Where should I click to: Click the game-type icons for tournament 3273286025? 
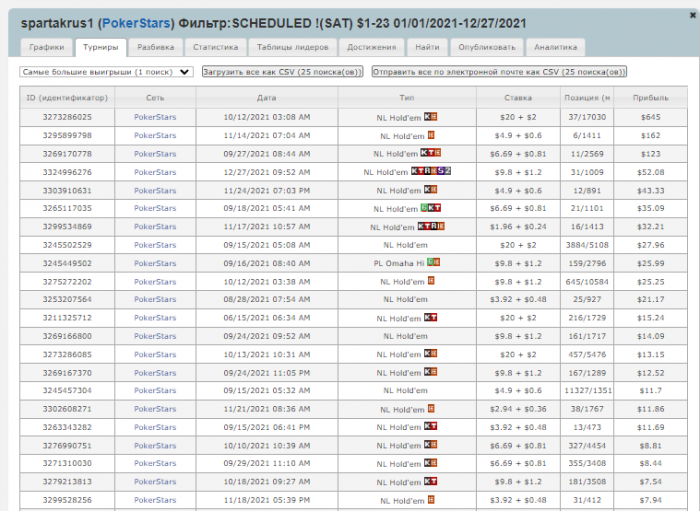[430, 116]
